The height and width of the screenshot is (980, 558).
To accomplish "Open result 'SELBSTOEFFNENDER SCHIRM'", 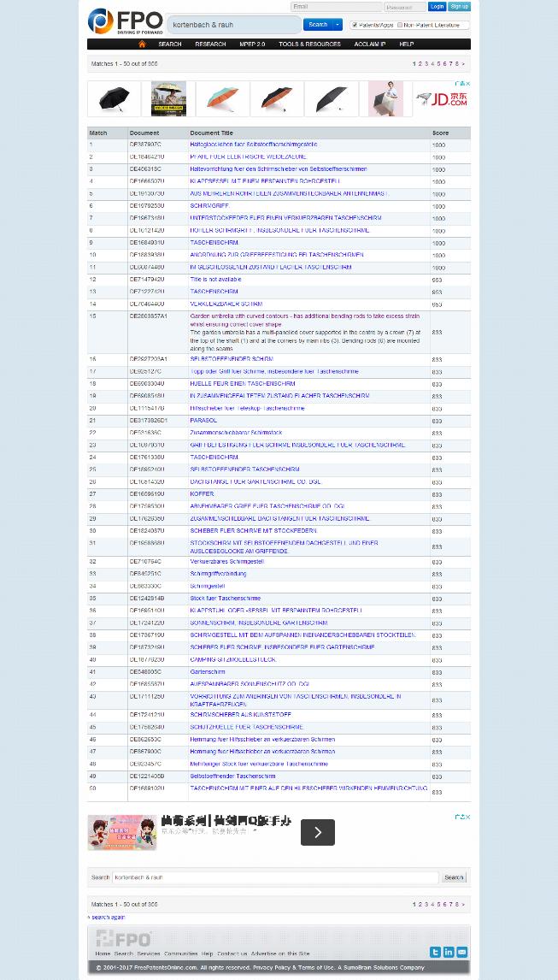I will [x=232, y=359].
